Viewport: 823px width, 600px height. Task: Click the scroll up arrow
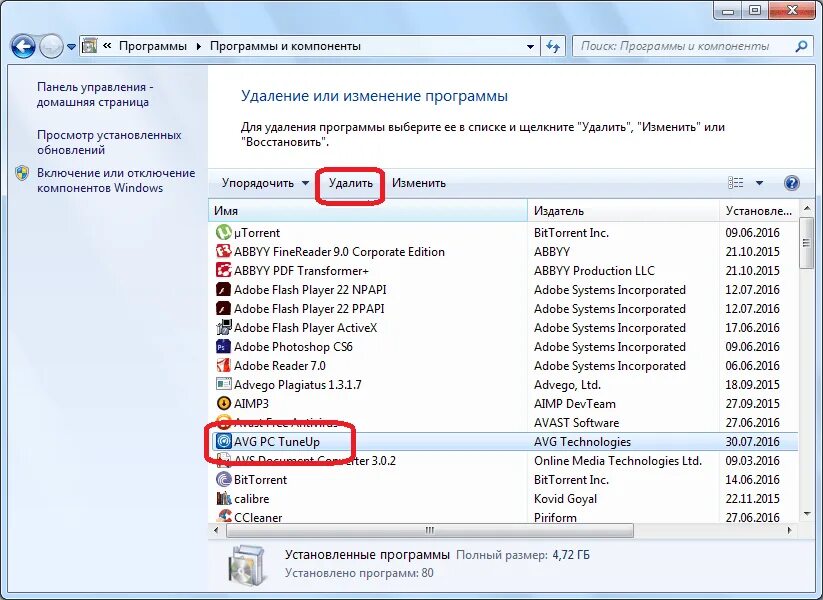(806, 209)
